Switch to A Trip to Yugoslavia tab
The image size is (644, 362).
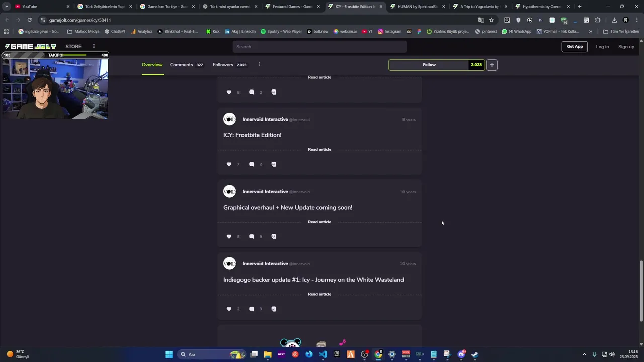pos(479,7)
